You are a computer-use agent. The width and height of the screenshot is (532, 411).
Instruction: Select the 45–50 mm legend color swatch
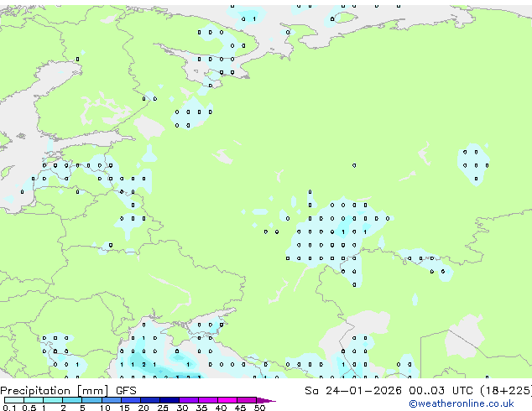[247, 400]
